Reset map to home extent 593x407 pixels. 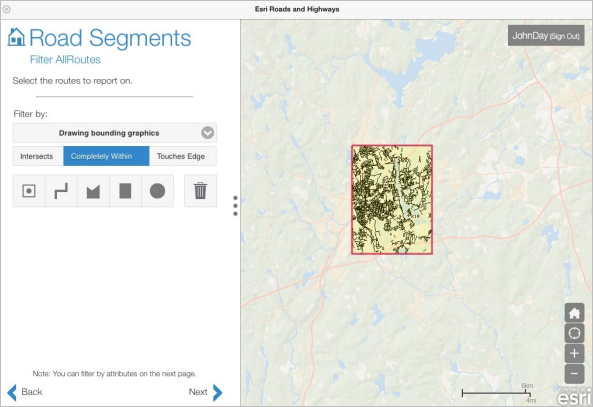[x=574, y=313]
